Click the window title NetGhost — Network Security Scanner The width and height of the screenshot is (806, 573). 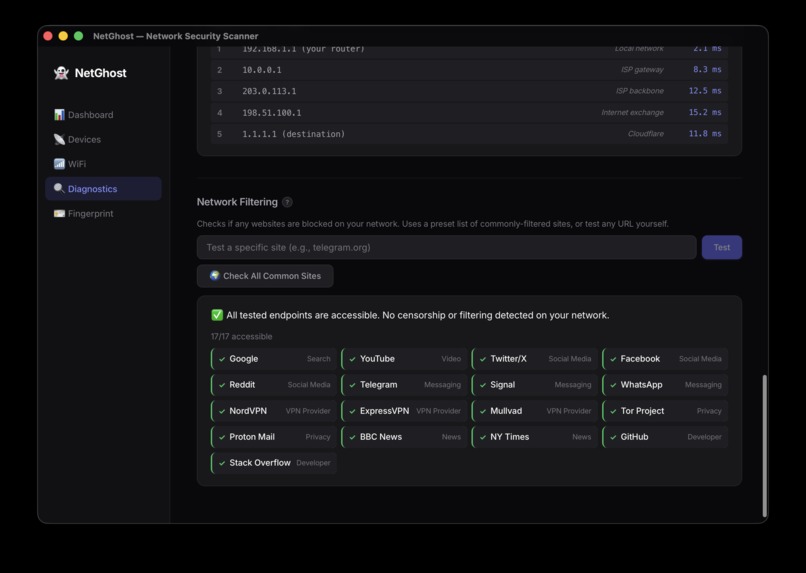[176, 36]
